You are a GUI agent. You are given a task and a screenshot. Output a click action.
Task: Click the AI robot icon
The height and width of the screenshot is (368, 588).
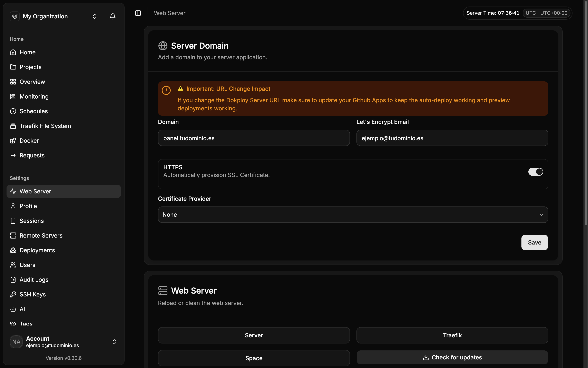(x=13, y=309)
